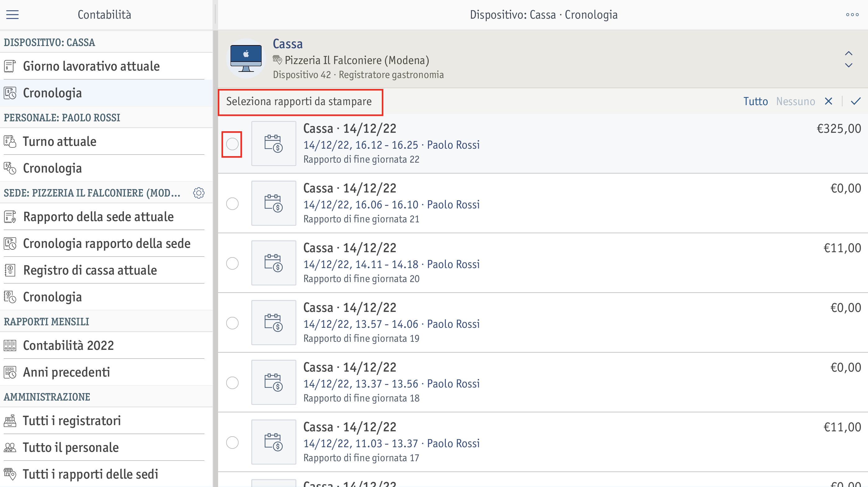
Task: Open Tutti i registratori
Action: point(106,420)
